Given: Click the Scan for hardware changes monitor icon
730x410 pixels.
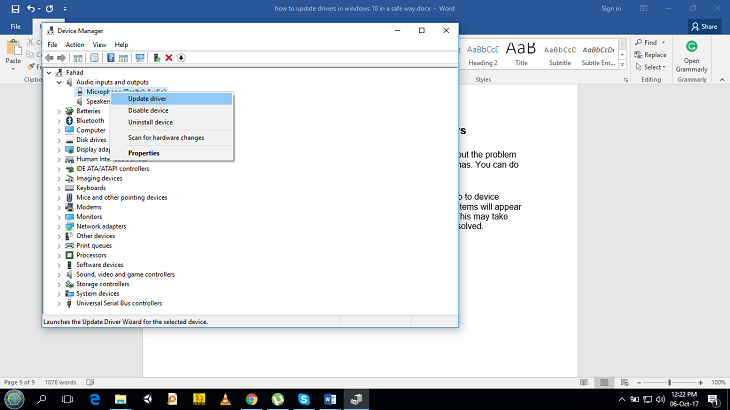Looking at the screenshot, I should pyautogui.click(x=140, y=58).
